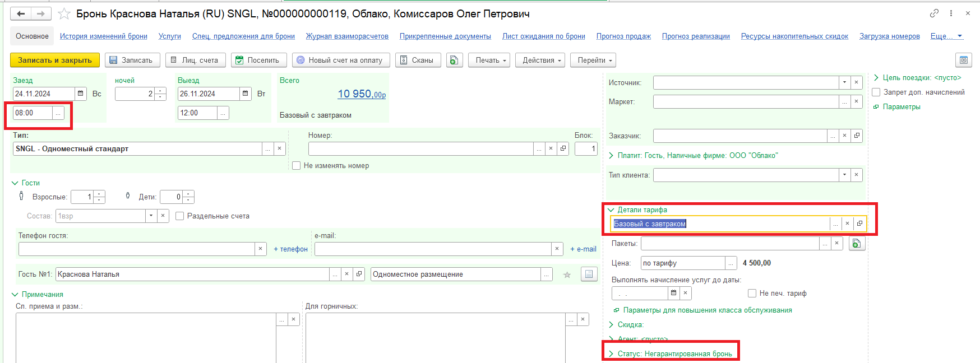Click the Сл. приема и разм. notes field
This screenshot has width=980, height=363.
click(x=146, y=338)
